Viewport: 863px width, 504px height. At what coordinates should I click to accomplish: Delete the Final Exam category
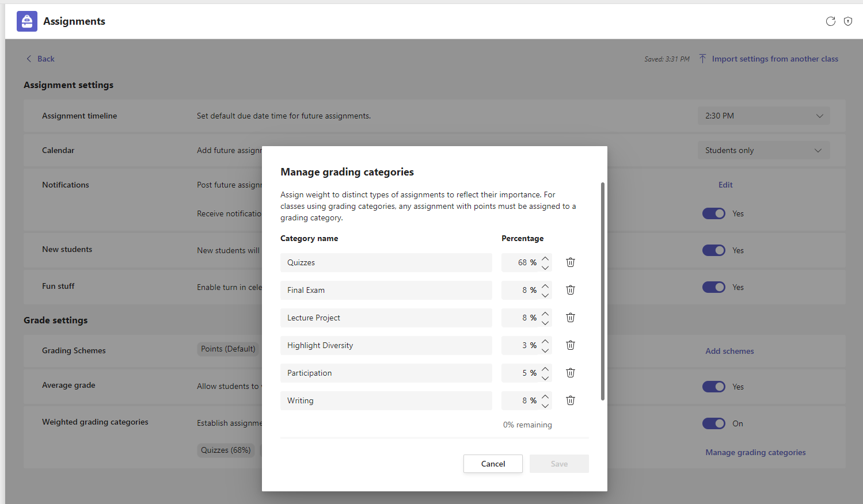(x=570, y=290)
